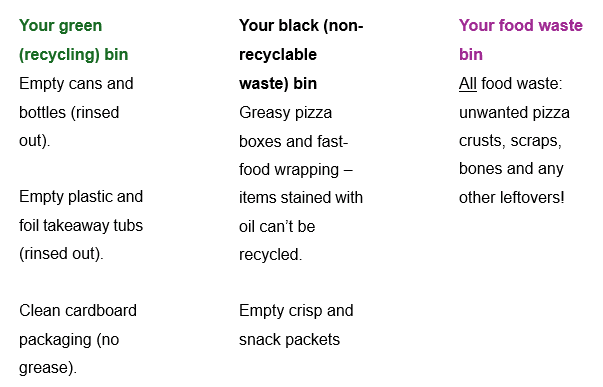603x387 pixels.
Task: Click the purple food waste bin heading
Action: click(521, 40)
